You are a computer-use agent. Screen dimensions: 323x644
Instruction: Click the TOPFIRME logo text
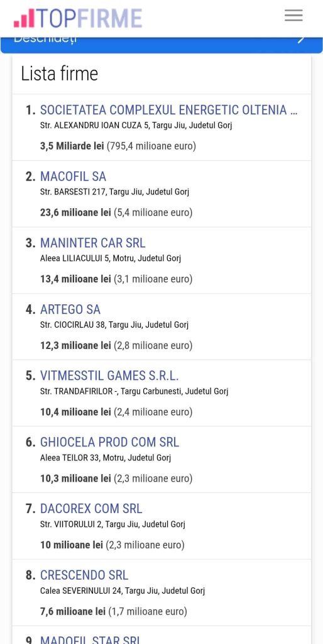pyautogui.click(x=89, y=18)
